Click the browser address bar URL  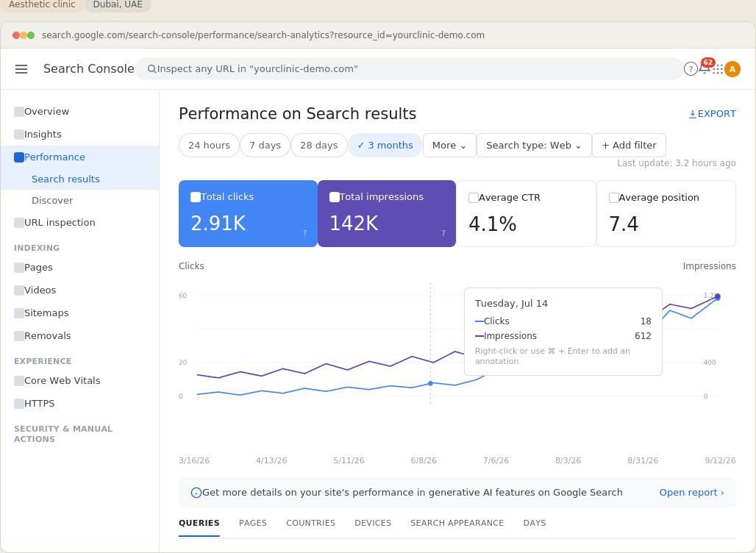(263, 35)
